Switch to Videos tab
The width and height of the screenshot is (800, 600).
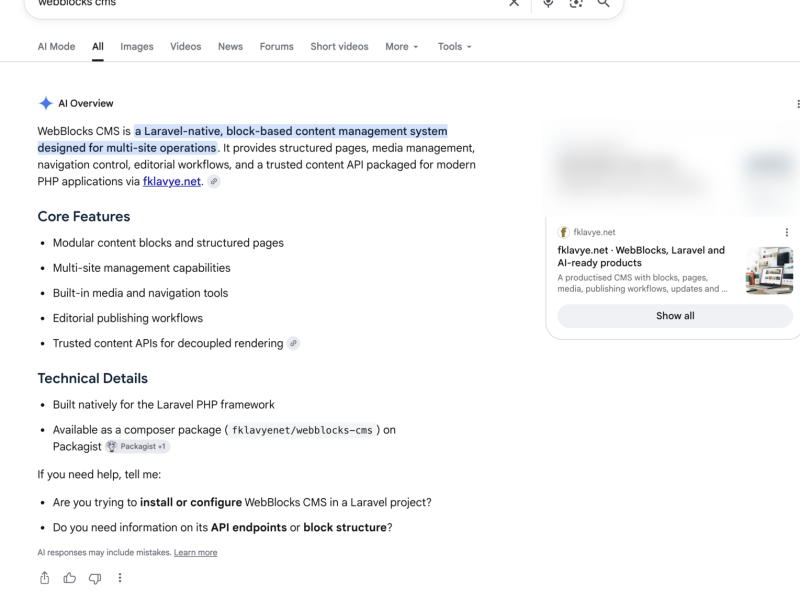coord(186,46)
